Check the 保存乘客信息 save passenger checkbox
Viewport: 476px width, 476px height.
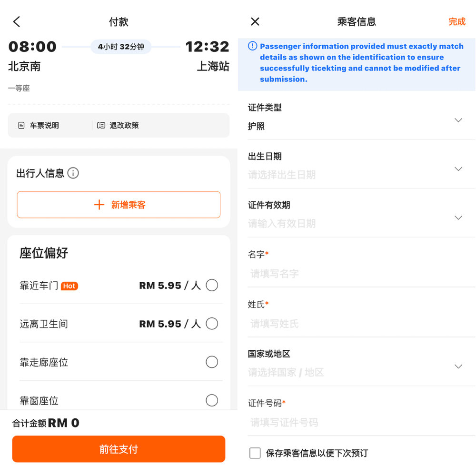point(255,453)
